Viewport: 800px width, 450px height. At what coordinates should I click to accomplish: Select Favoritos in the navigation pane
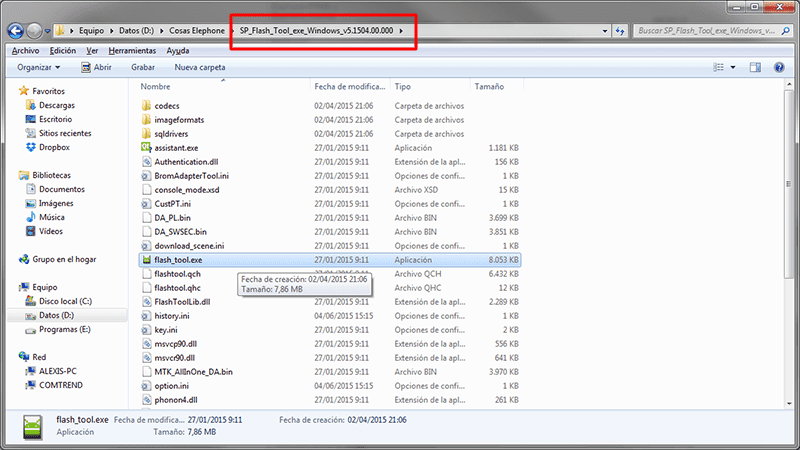[x=48, y=91]
